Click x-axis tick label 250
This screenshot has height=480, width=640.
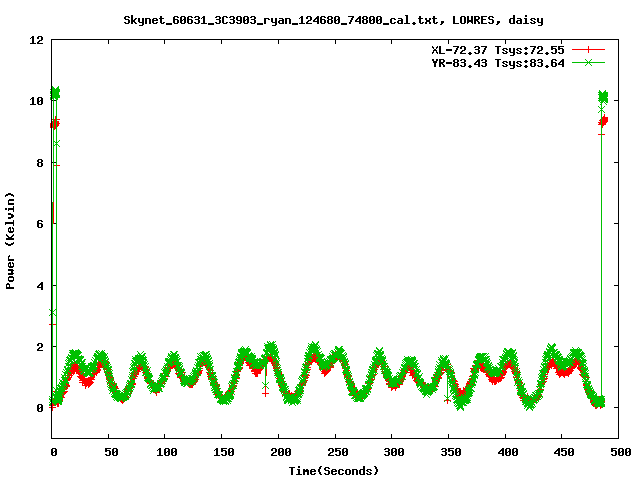[338, 452]
